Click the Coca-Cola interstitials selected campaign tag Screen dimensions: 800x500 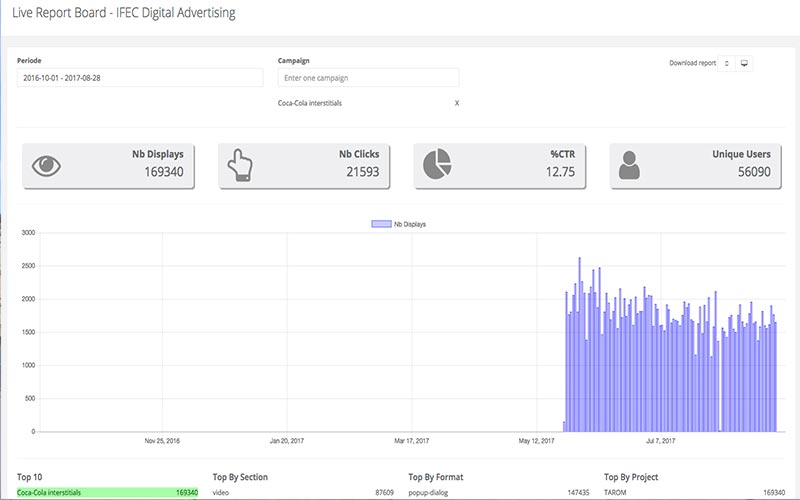tap(310, 103)
